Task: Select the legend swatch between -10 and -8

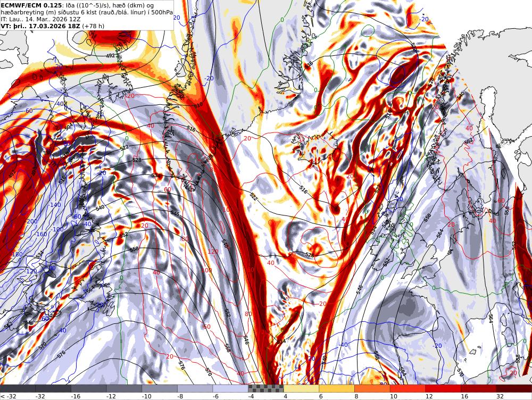Action: coord(160,388)
